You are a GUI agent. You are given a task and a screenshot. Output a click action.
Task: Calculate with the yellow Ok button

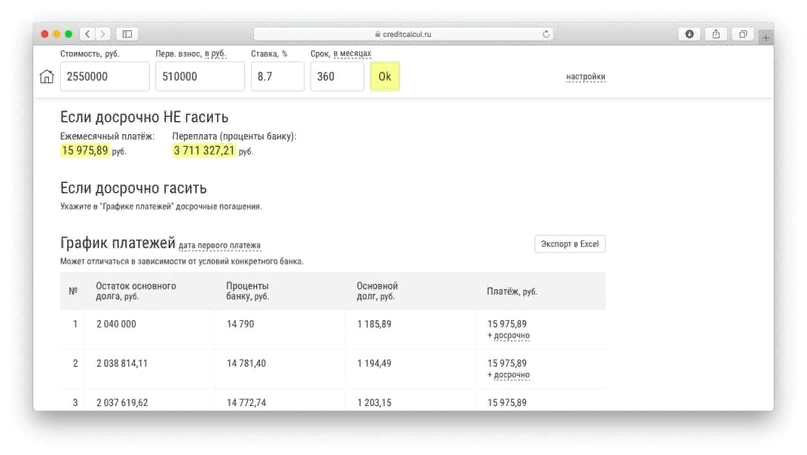[x=385, y=76]
